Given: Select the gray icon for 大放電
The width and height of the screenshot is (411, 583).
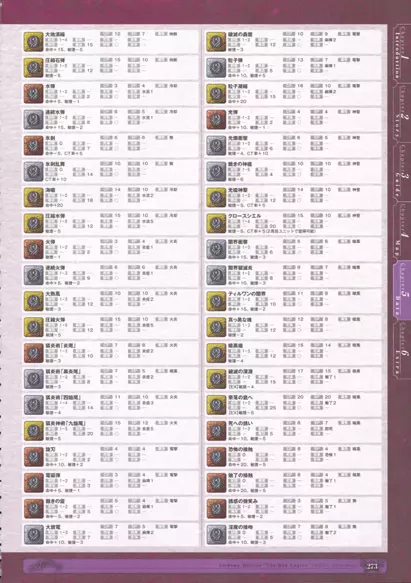Looking at the screenshot, I should click(x=33, y=534).
